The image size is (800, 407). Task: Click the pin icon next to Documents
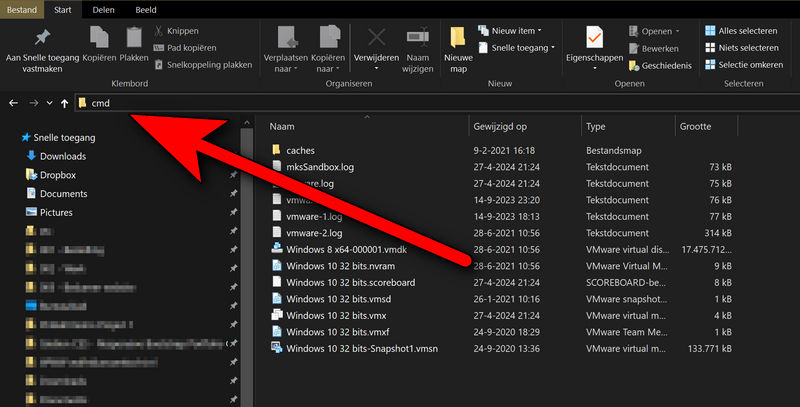233,194
